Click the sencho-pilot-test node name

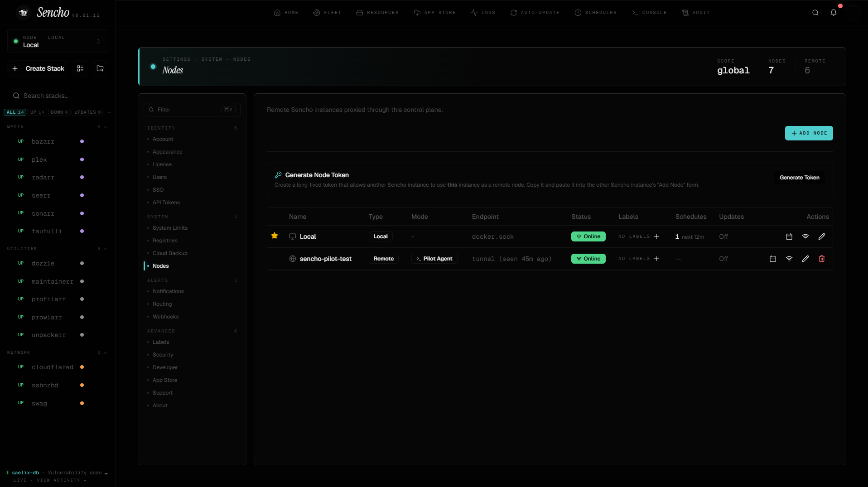coord(326,259)
